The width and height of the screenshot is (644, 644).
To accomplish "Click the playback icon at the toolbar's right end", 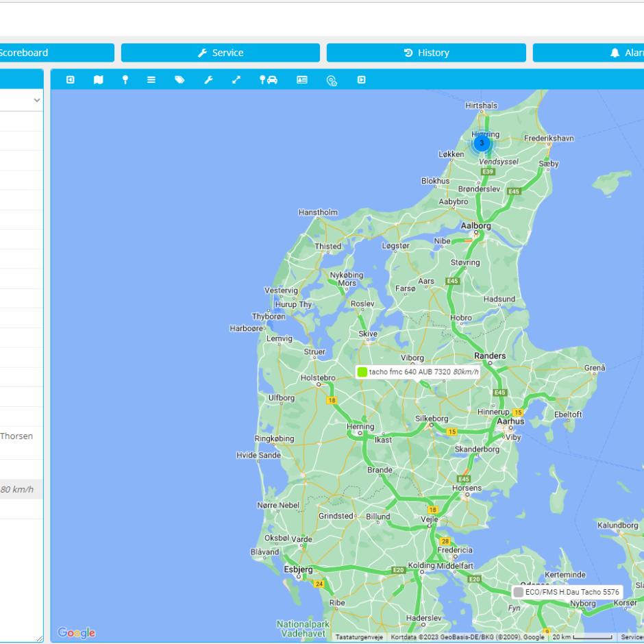I will tap(361, 80).
